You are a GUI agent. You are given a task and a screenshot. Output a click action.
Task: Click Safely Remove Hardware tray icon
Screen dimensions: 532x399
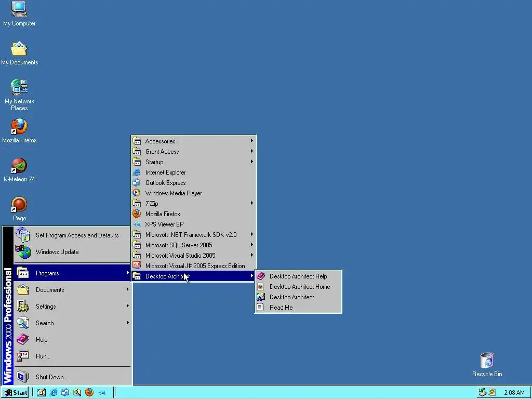483,393
